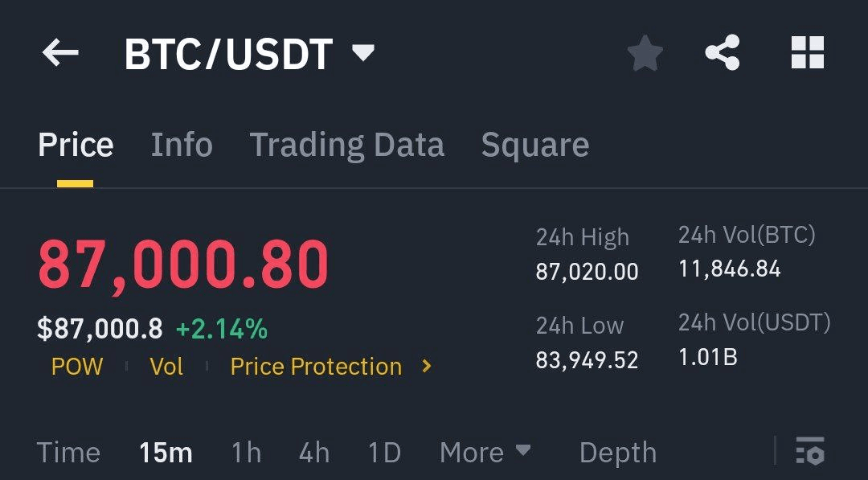The height and width of the screenshot is (480, 868).
Task: Tap the back arrow icon
Action: click(60, 54)
